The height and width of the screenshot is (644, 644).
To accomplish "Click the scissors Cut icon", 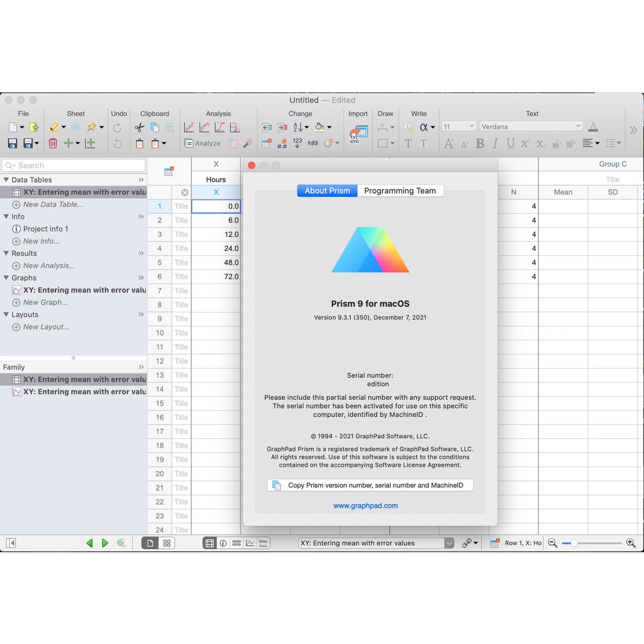I will coord(140,128).
